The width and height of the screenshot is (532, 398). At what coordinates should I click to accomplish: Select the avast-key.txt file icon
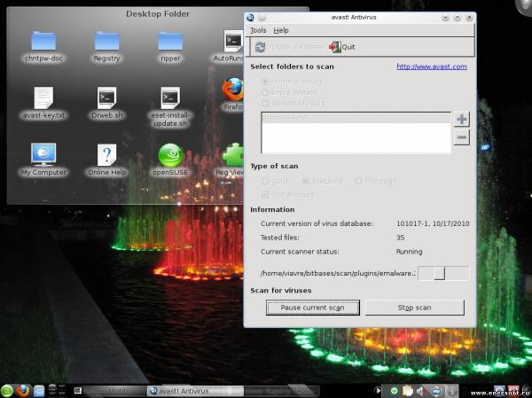[x=43, y=98]
